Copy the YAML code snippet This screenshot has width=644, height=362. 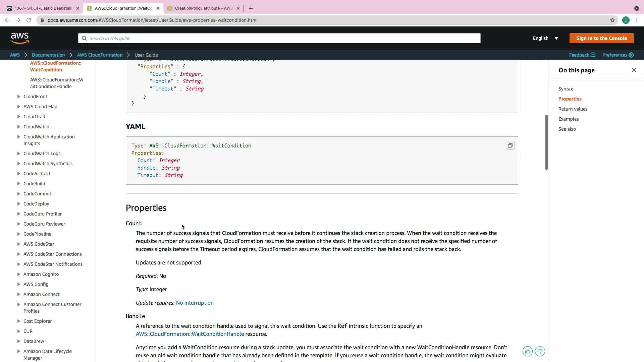pyautogui.click(x=510, y=145)
